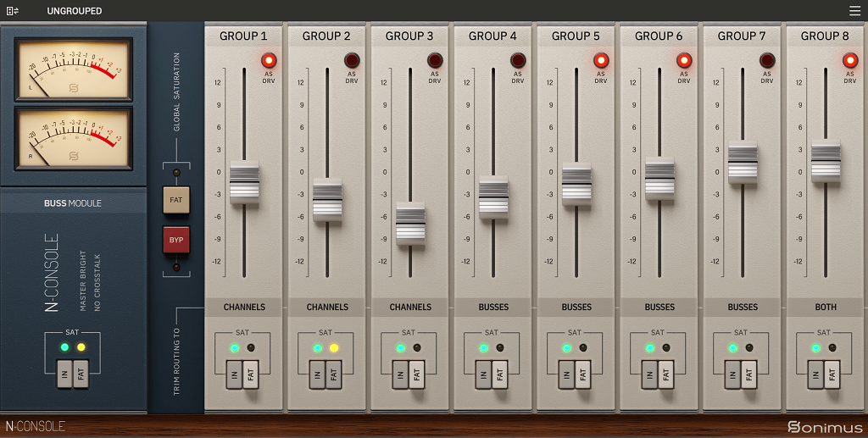
Task: Click the red BYP bypass button
Action: click(176, 240)
